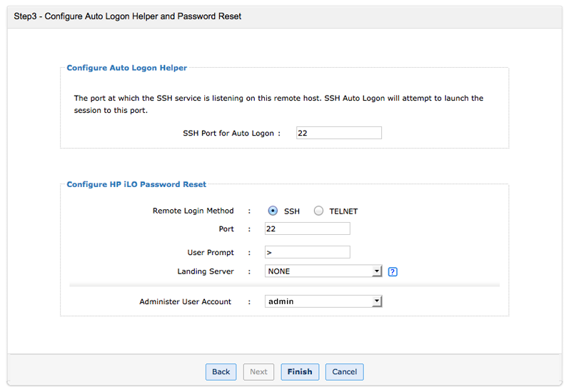Click into the User Prompt input field

(x=307, y=252)
